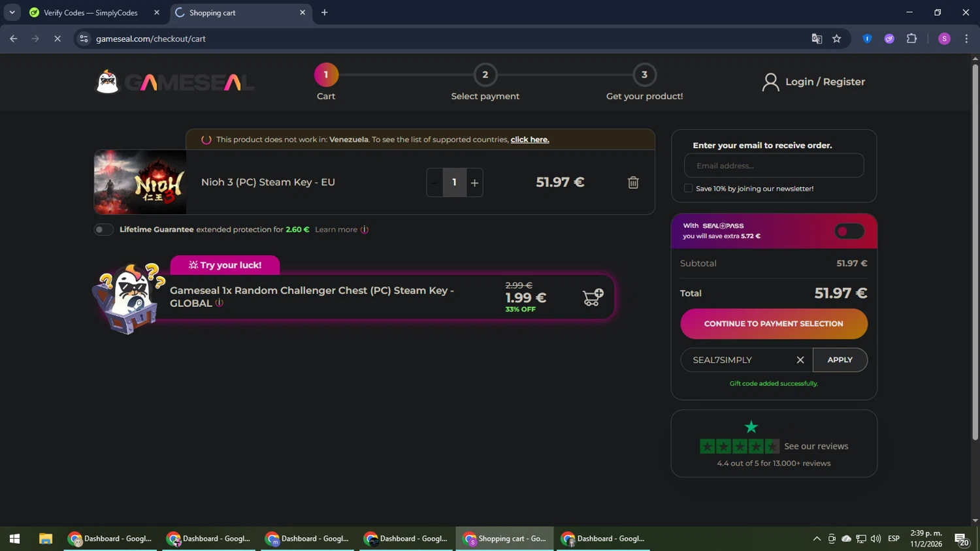Focus the Email address field
The height and width of the screenshot is (551, 980).
pyautogui.click(x=774, y=166)
